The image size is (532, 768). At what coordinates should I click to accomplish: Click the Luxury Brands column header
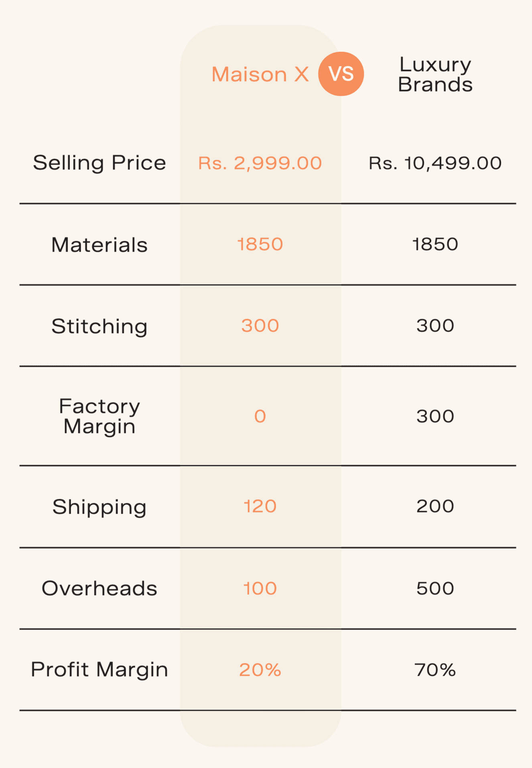pyautogui.click(x=435, y=75)
